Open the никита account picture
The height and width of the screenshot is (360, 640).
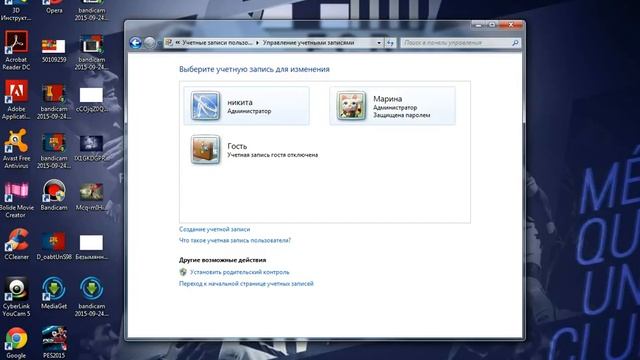tap(205, 106)
